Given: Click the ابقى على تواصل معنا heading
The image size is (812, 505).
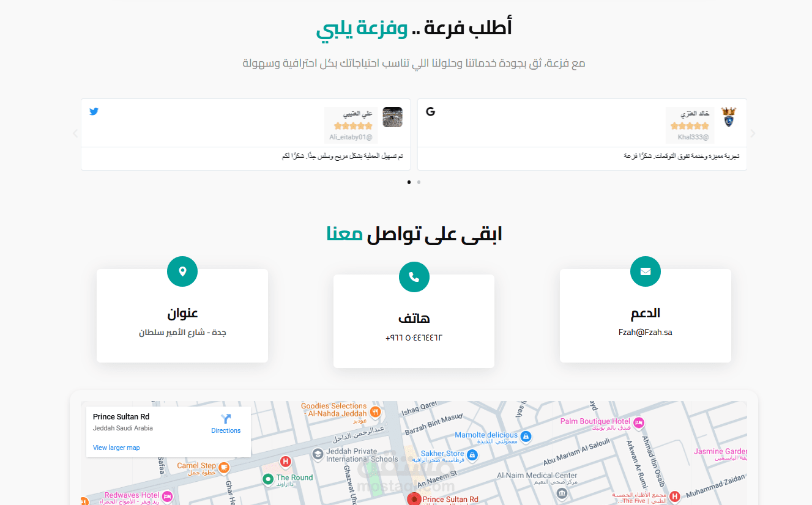Looking at the screenshot, I should coord(414,234).
